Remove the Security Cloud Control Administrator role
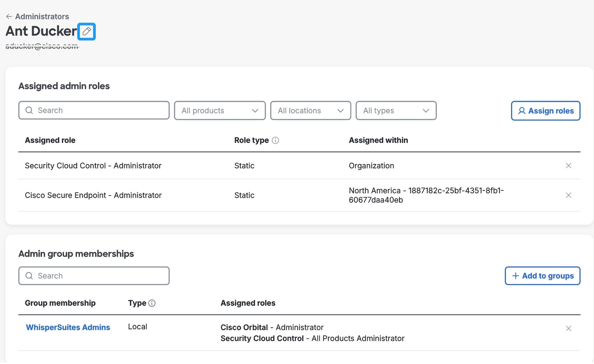The image size is (594, 364). (x=569, y=166)
